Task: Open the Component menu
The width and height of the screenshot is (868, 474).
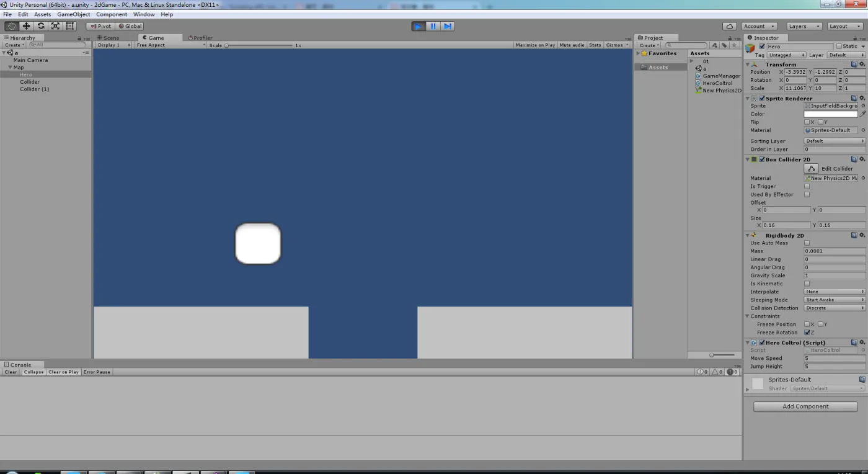Action: [x=112, y=14]
